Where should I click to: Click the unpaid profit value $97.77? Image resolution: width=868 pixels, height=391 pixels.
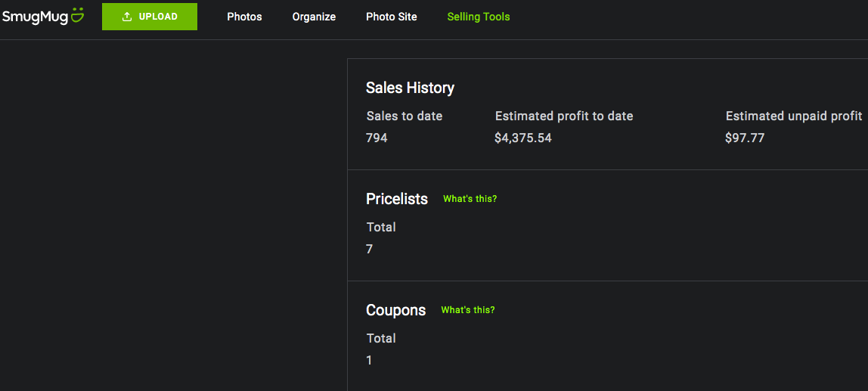(745, 138)
